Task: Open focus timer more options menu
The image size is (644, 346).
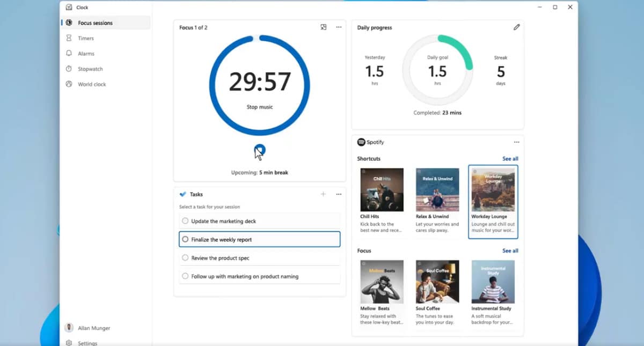Action: (339, 27)
